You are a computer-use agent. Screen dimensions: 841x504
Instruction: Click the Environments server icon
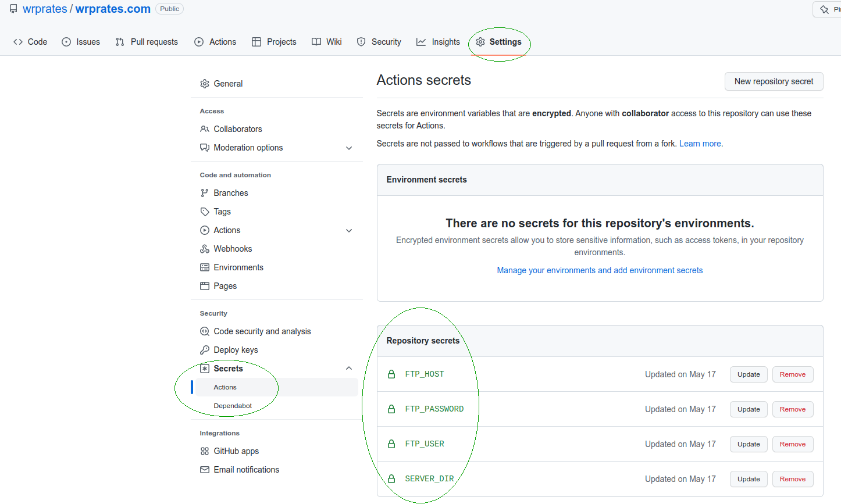coord(205,267)
